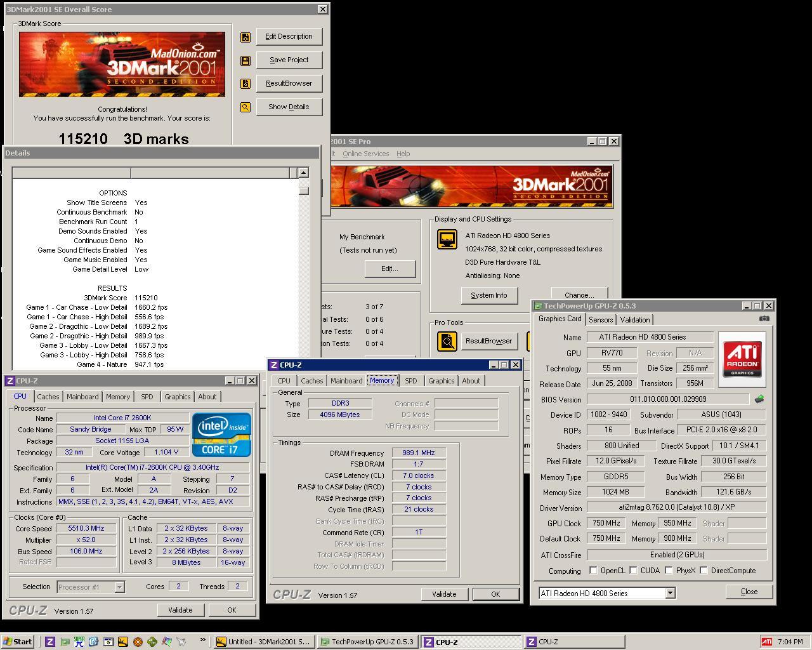Click the Pro Tools ResultBrowser magnifier icon

click(x=447, y=342)
